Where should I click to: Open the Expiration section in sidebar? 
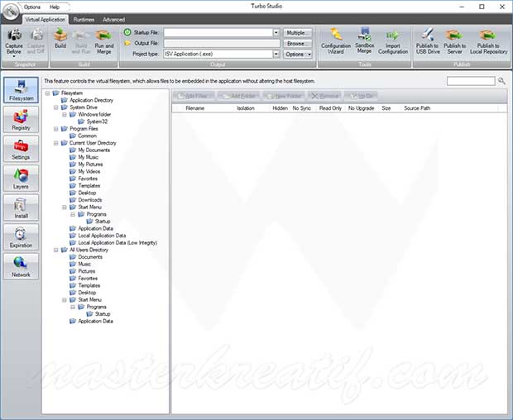(21, 238)
